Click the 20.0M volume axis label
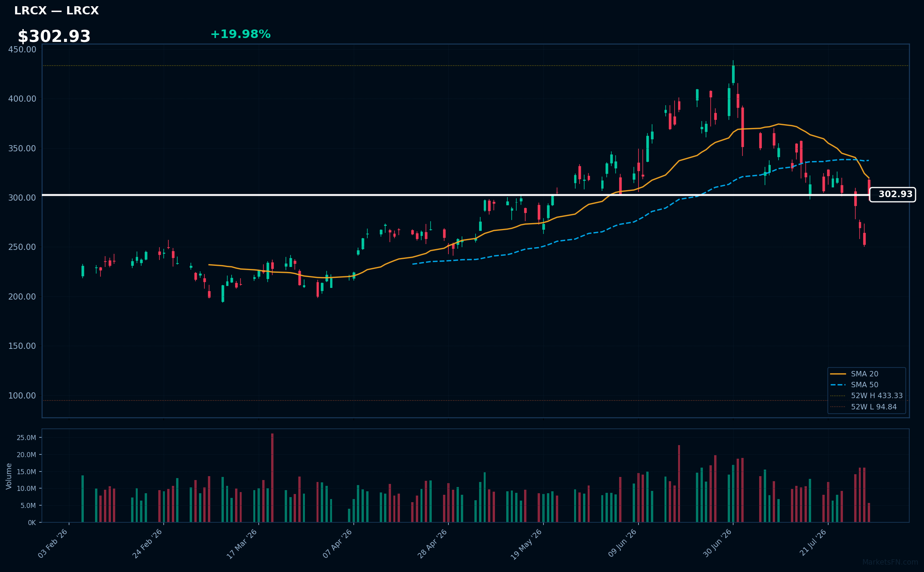 26,455
